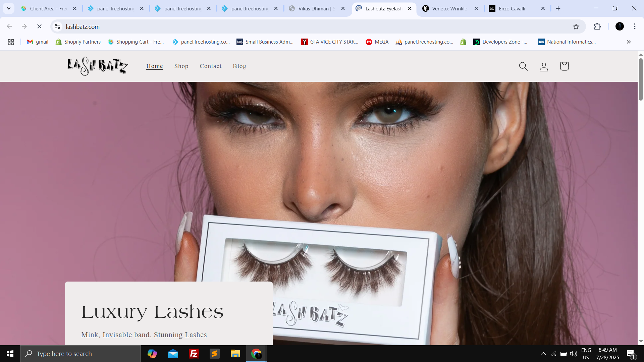Viewport: 644px width, 362px height.
Task: Open the Shop navigation link
Action: click(181, 66)
